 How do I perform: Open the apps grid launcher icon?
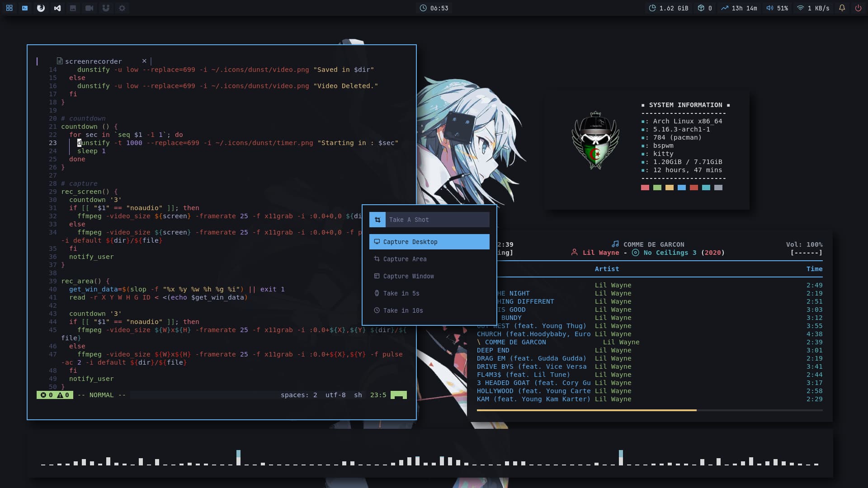click(9, 8)
